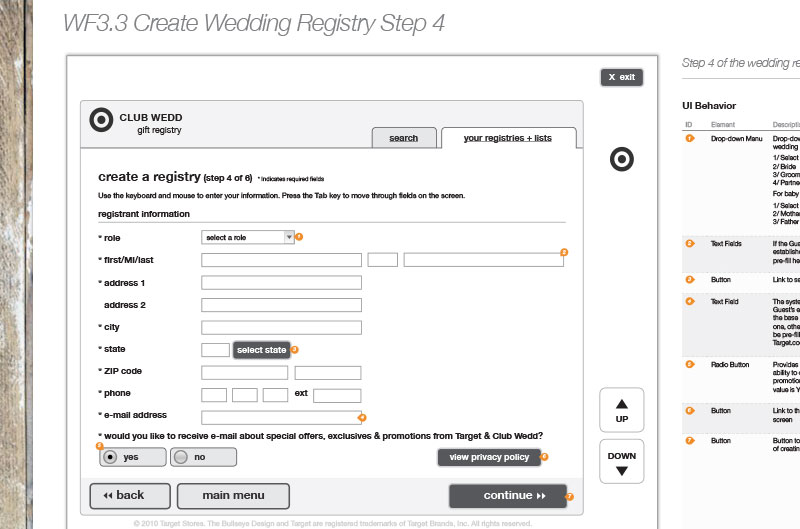Switch to the search tab
Screen dimensions: 800x529
pyautogui.click(x=404, y=138)
